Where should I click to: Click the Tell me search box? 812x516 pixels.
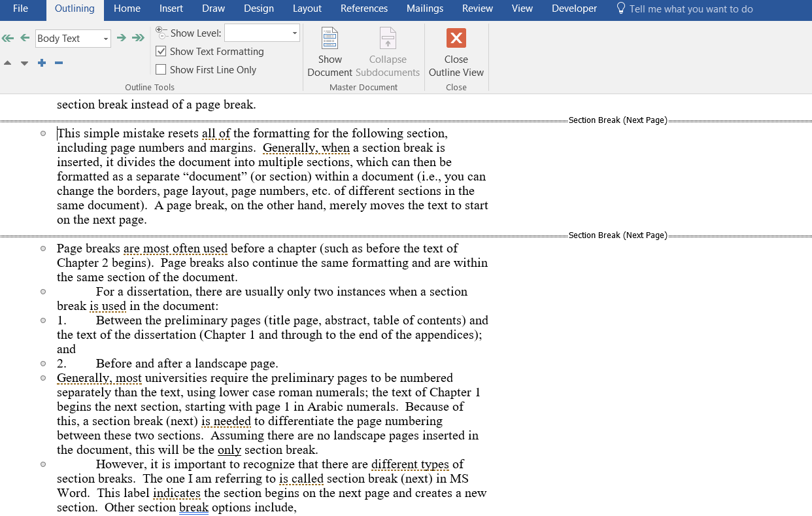[x=690, y=9]
